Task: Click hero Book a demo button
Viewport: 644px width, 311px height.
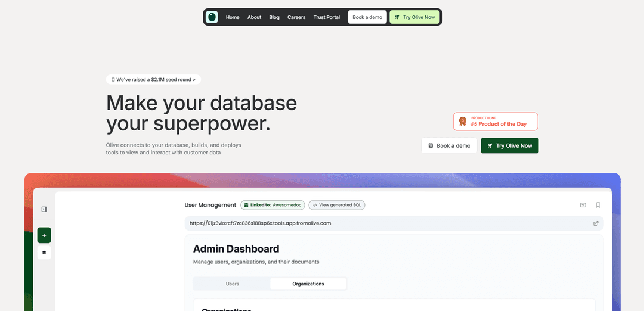Action: tap(449, 145)
